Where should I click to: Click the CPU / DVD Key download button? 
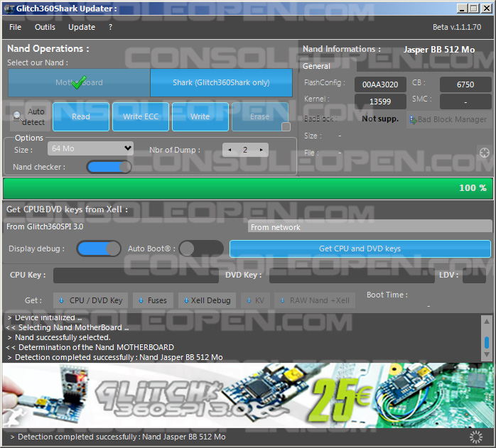(x=92, y=300)
